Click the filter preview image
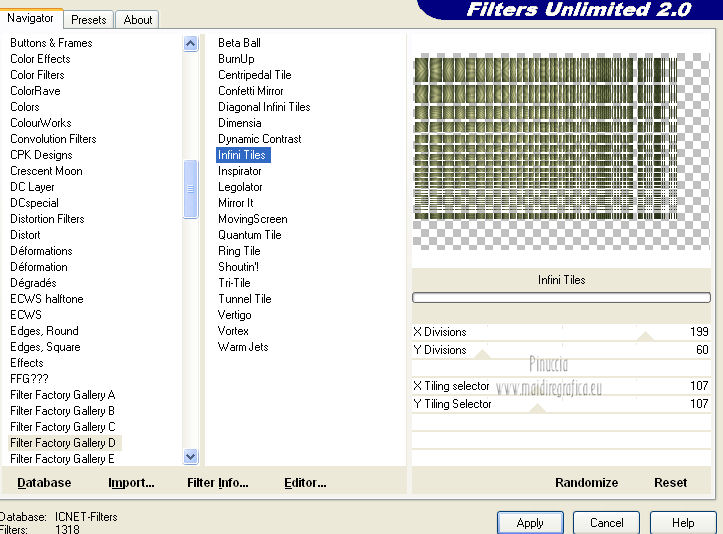723x534 pixels. [561, 152]
